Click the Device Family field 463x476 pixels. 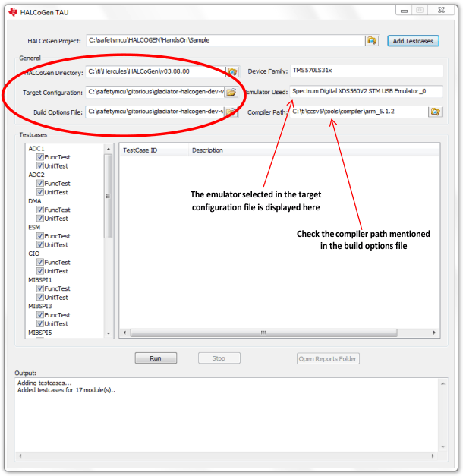point(366,71)
